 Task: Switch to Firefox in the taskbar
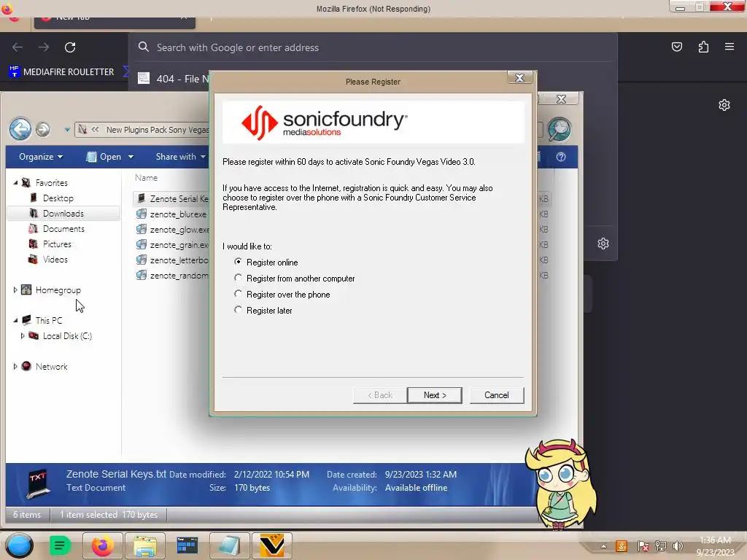102,545
